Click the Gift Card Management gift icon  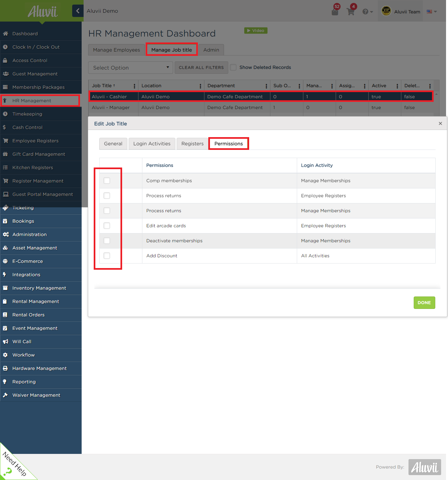[x=6, y=154]
